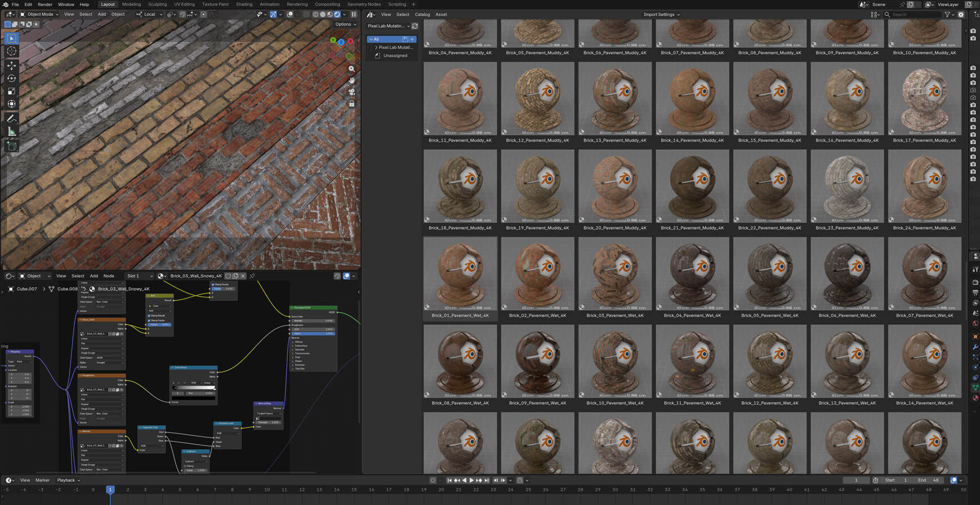This screenshot has width=980, height=505.
Task: Open the Import Settings dropdown
Action: 661,15
